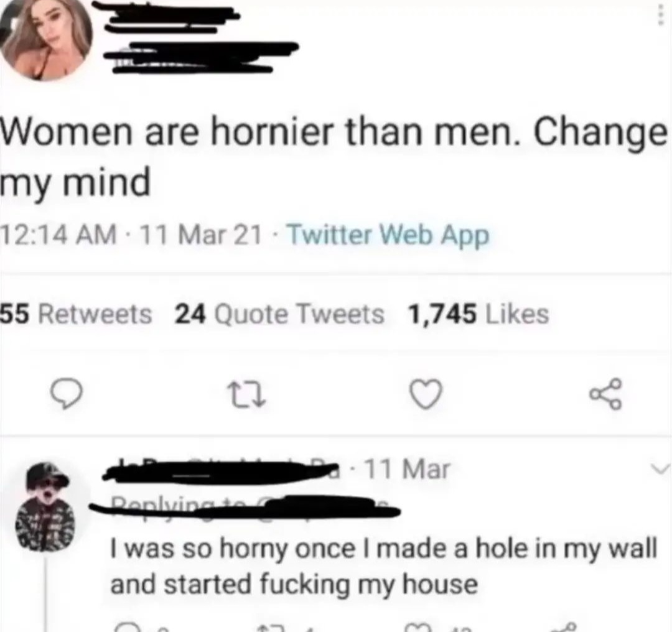Reply to the main tweet

coord(65,394)
